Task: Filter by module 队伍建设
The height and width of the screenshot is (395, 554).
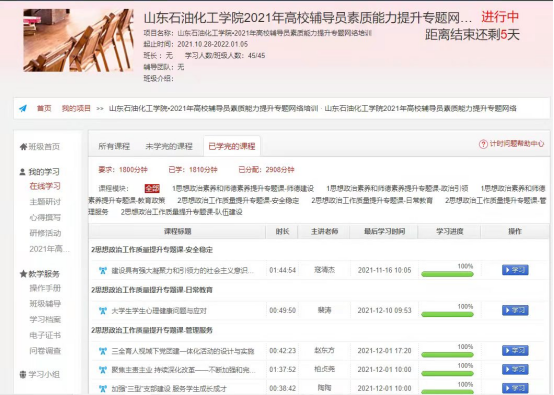Action: click(x=182, y=212)
